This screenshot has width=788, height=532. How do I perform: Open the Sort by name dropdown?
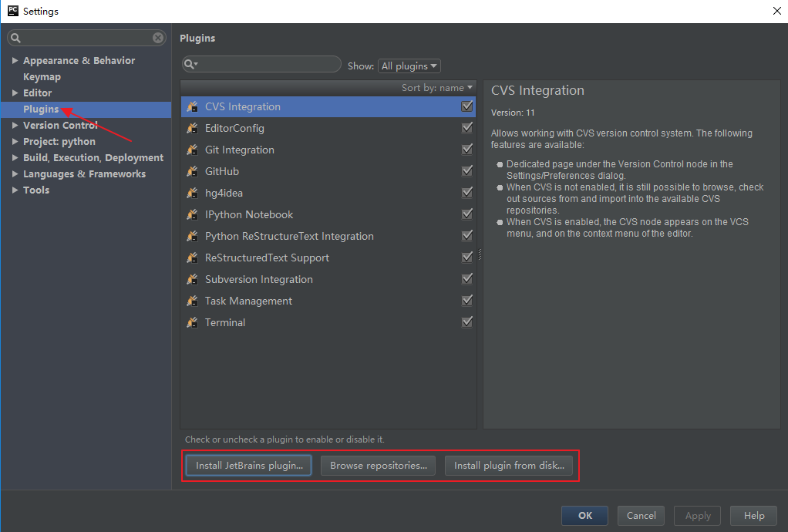click(436, 88)
